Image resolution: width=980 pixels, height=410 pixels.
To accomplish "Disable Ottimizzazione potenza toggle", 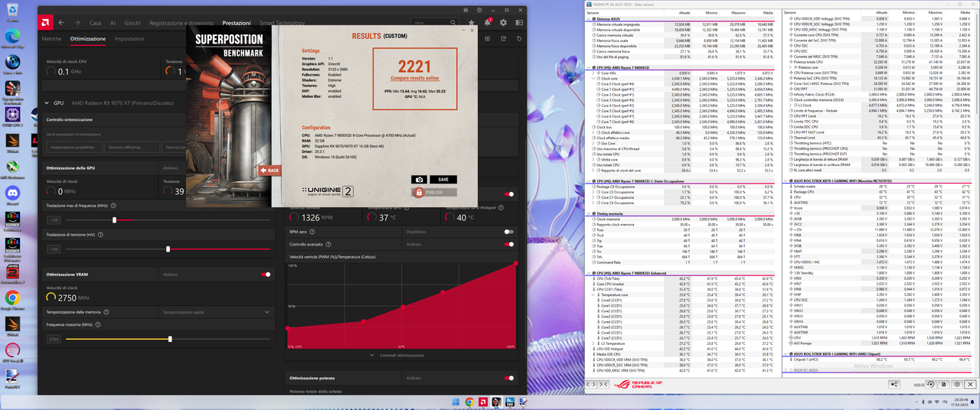I will click(508, 378).
